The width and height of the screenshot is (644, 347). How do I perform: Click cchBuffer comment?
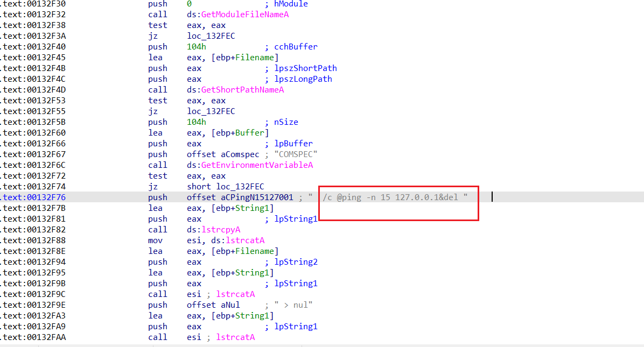[x=296, y=47]
